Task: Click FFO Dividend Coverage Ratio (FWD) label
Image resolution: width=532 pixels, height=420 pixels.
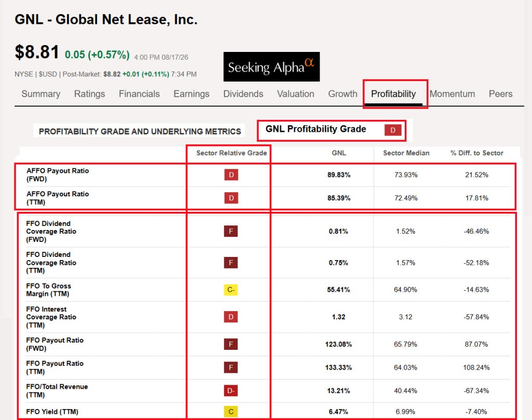Action: pos(51,232)
